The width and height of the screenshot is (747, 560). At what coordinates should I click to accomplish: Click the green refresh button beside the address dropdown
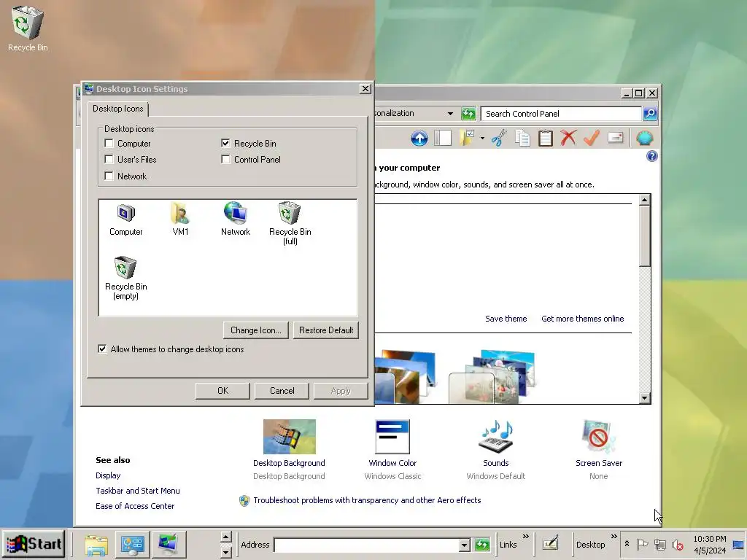pos(468,113)
